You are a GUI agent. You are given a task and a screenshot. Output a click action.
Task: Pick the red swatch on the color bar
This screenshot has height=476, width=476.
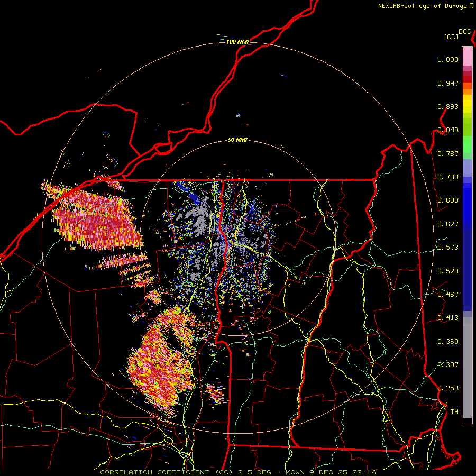click(x=467, y=79)
